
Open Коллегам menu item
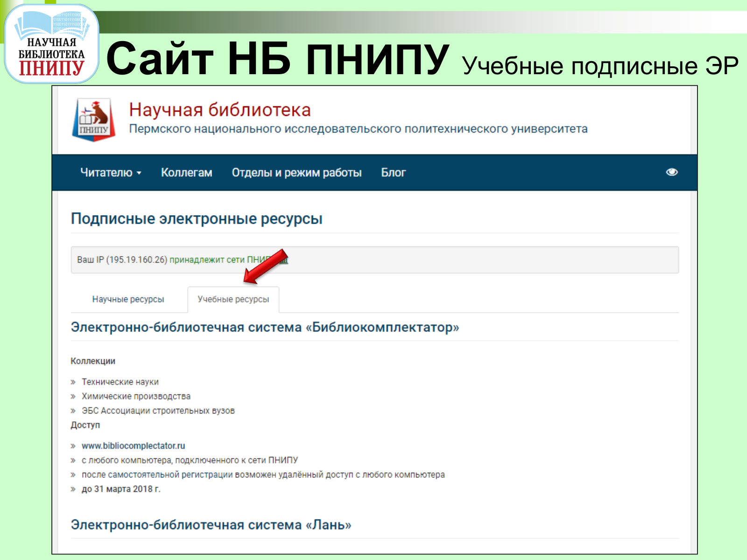pos(186,173)
